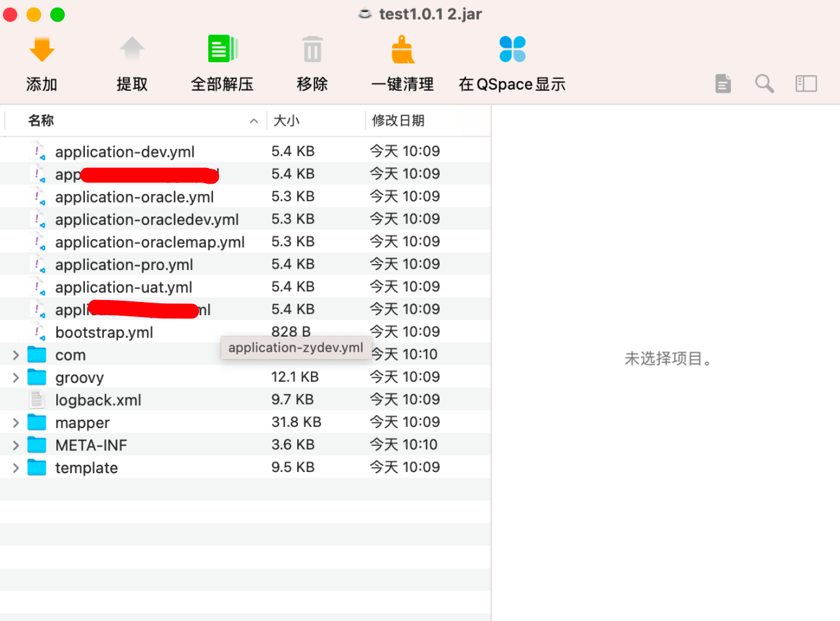Click the 提取 (Extract) toolbar icon
The image size is (840, 621).
[132, 48]
